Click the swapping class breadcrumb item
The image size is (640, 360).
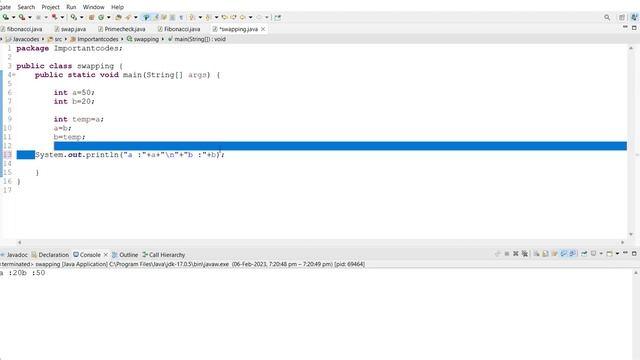(143, 39)
